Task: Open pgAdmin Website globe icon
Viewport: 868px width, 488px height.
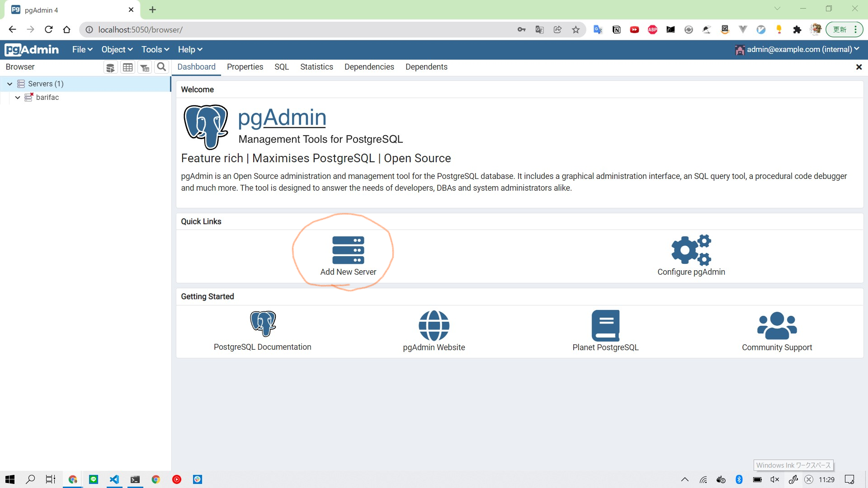Action: pyautogui.click(x=434, y=325)
